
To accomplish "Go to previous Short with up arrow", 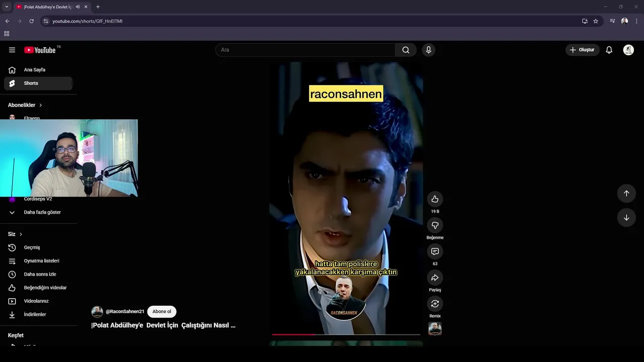I will click(x=626, y=194).
